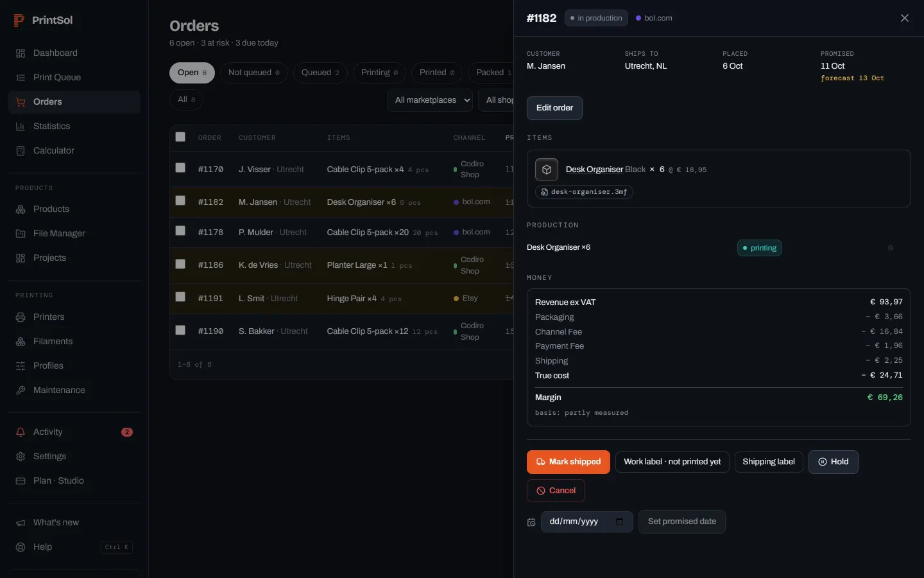This screenshot has width=924, height=578.
Task: Tick the checkbox for order #1170
Action: 180,168
